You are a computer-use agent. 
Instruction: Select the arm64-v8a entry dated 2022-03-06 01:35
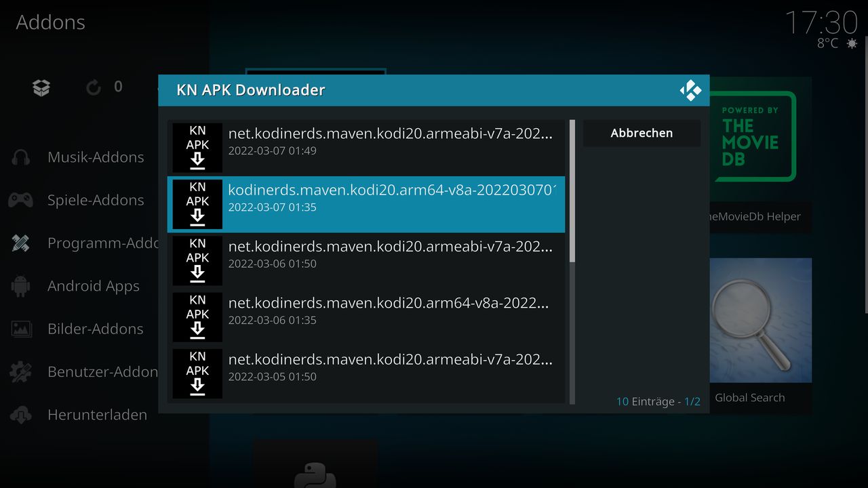[x=366, y=317]
